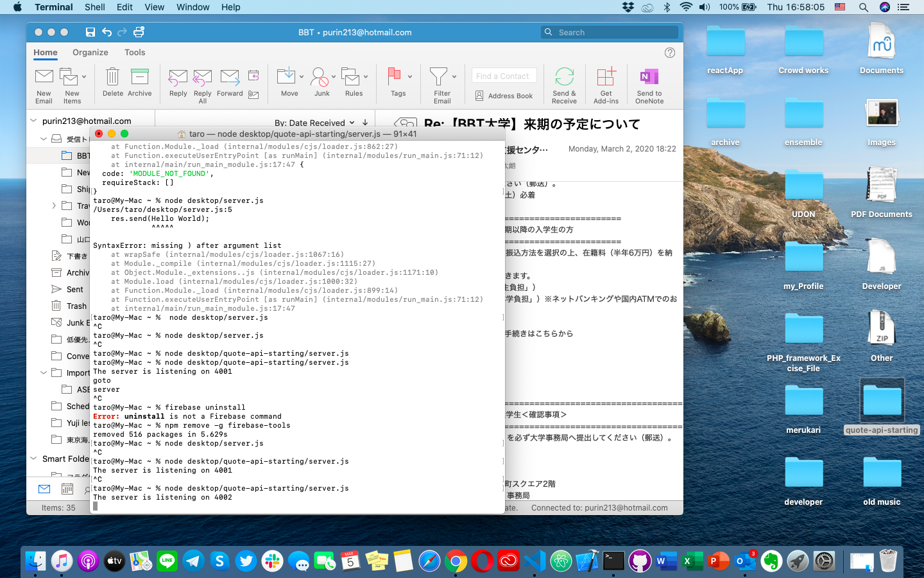Viewport: 924px width, 578px height.
Task: Select the Sent folder
Action: 75,289
